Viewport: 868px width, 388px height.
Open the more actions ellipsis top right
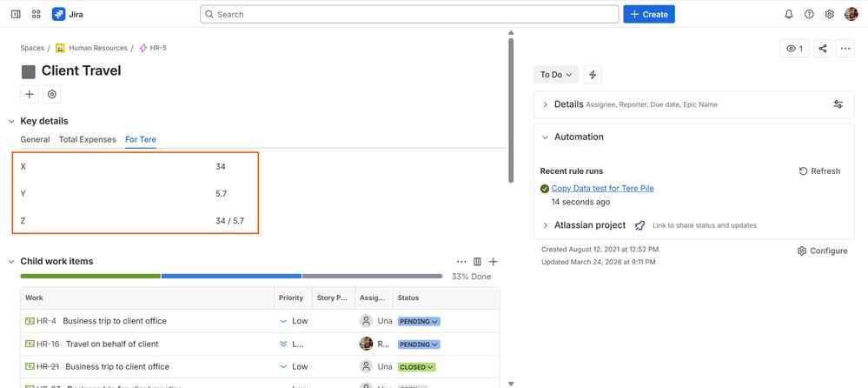pos(845,49)
